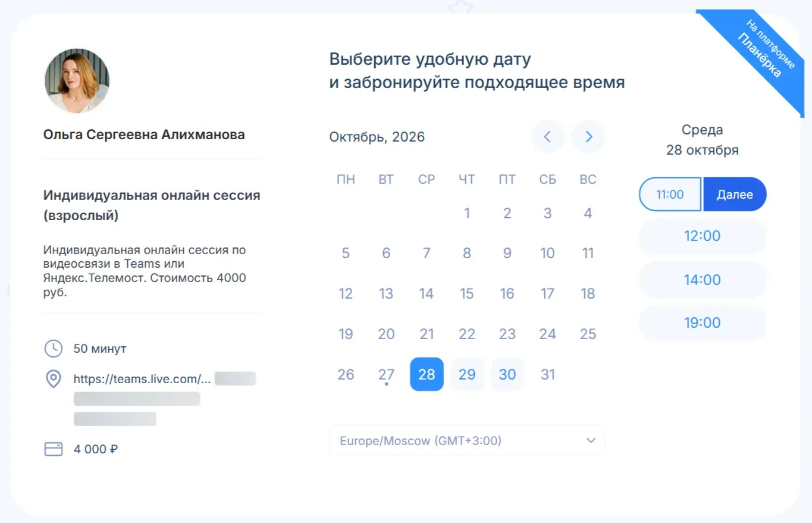Click October 26 in the calendar
This screenshot has width=812, height=523.
point(346,374)
